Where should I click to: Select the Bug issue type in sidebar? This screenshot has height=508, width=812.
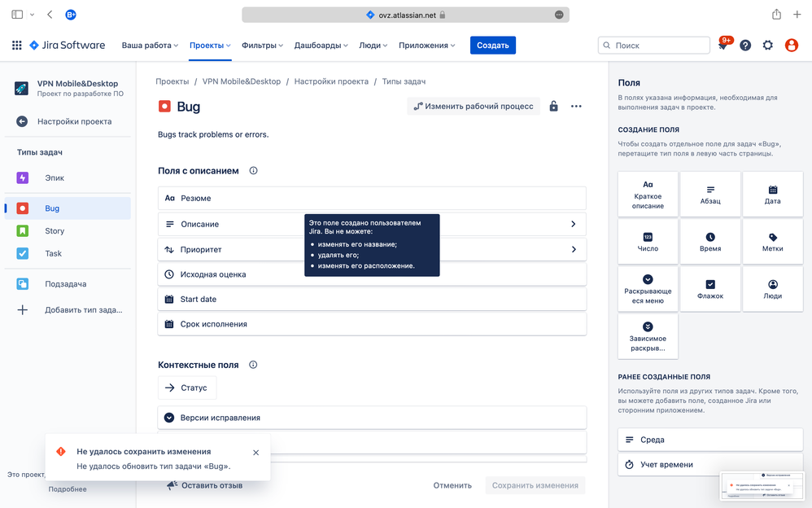point(68,208)
